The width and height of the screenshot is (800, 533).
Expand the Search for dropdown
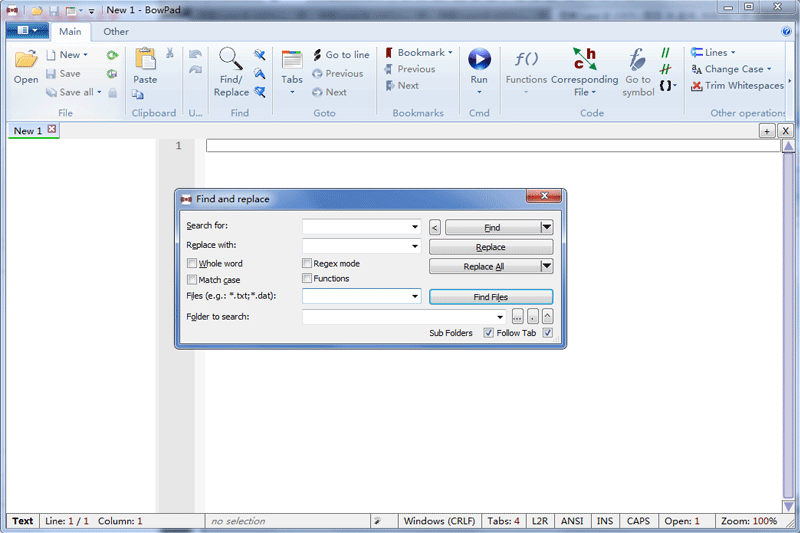pyautogui.click(x=415, y=226)
